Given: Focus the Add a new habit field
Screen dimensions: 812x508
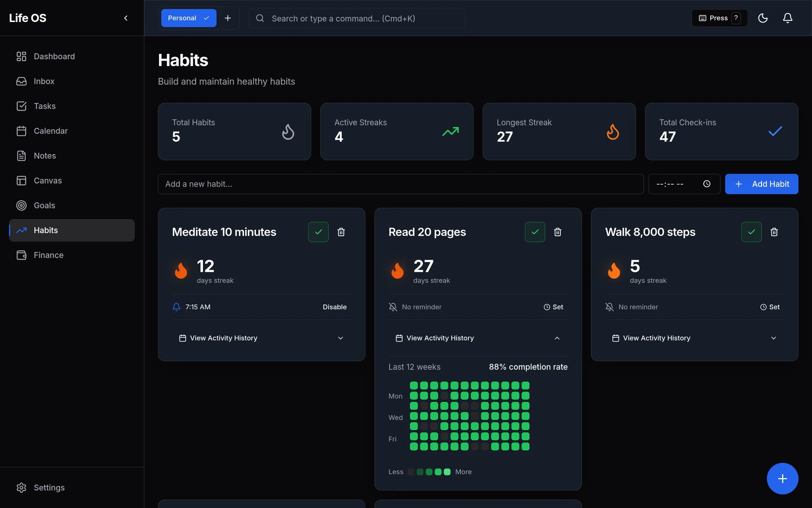Looking at the screenshot, I should pyautogui.click(x=401, y=184).
